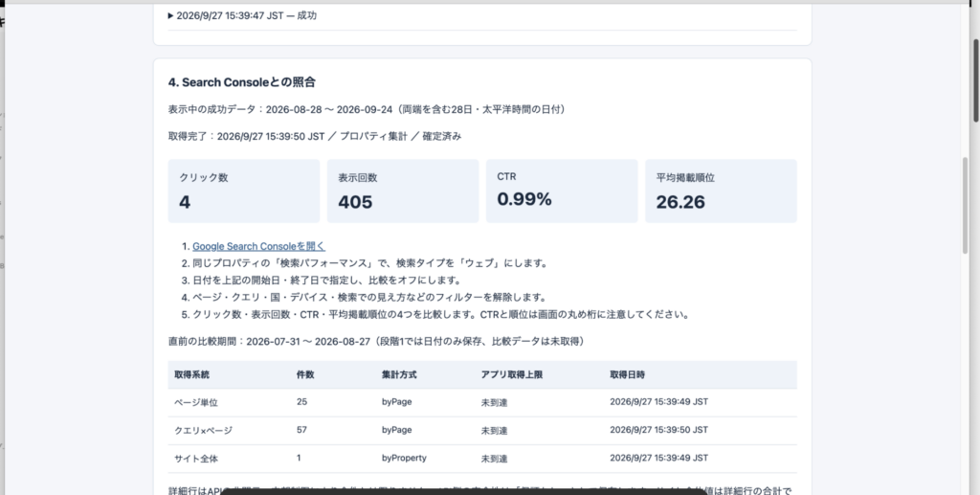Click byProperty in the サイト全体 row
The image size is (980, 495).
(404, 458)
